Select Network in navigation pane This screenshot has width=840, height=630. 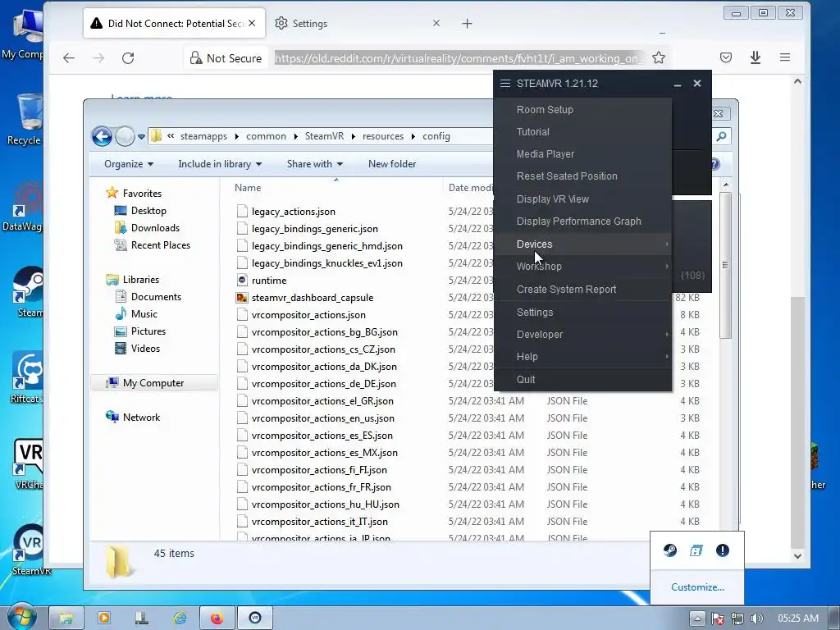click(141, 418)
